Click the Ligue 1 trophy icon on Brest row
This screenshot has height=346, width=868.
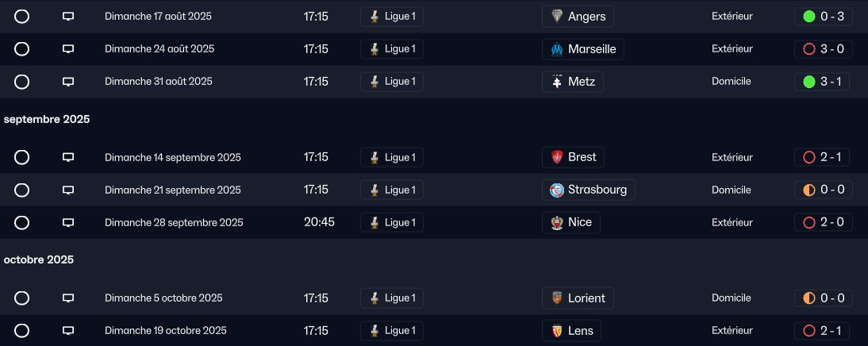374,157
